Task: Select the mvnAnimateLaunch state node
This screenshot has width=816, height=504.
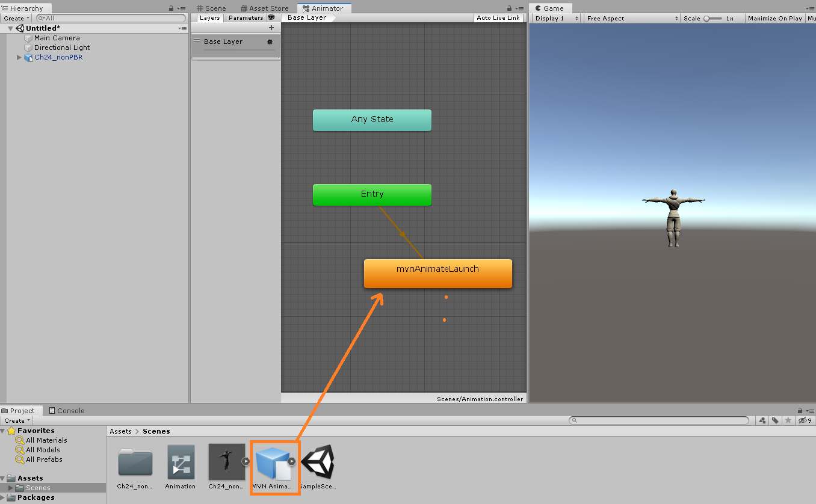Action: coord(437,274)
